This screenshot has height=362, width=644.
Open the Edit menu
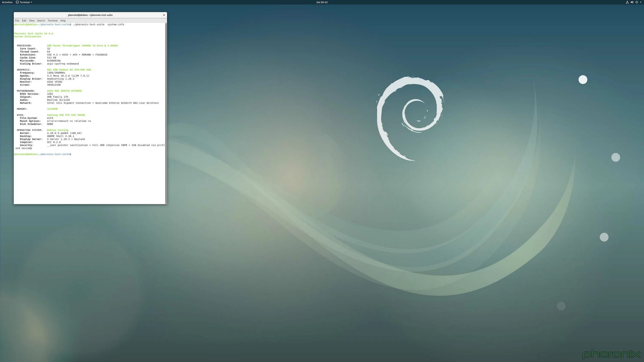pos(24,21)
